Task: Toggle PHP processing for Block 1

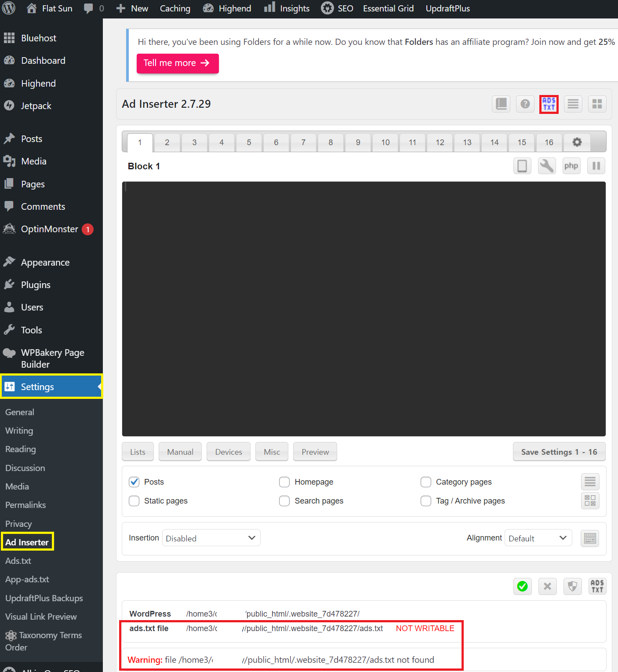Action: click(x=571, y=166)
